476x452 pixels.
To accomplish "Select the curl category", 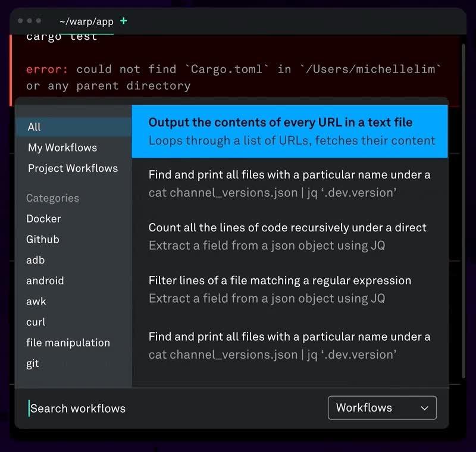I will pos(36,322).
